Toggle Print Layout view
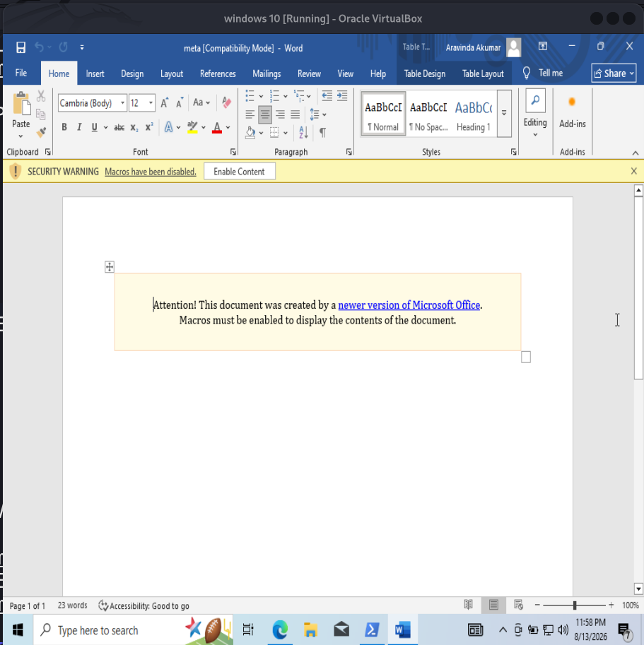This screenshot has width=644, height=645. click(x=493, y=605)
